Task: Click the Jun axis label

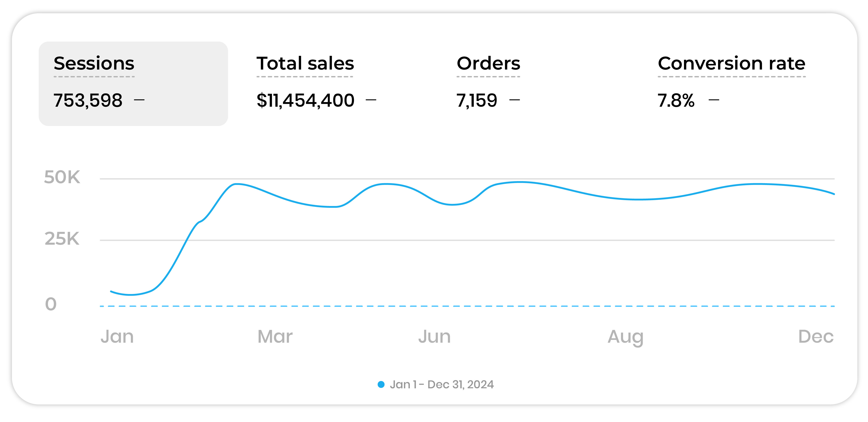Action: tap(434, 337)
